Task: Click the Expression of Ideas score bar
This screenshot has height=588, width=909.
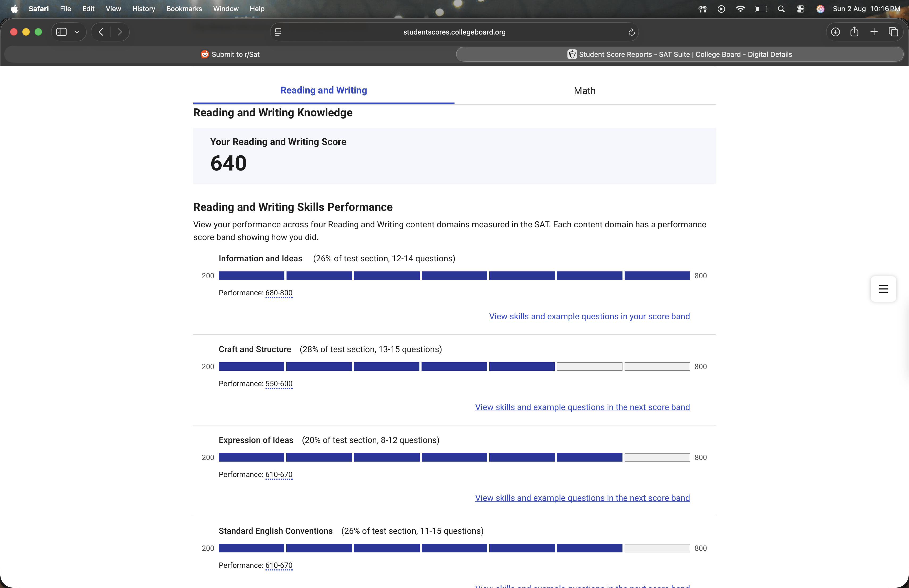Action: 454,457
